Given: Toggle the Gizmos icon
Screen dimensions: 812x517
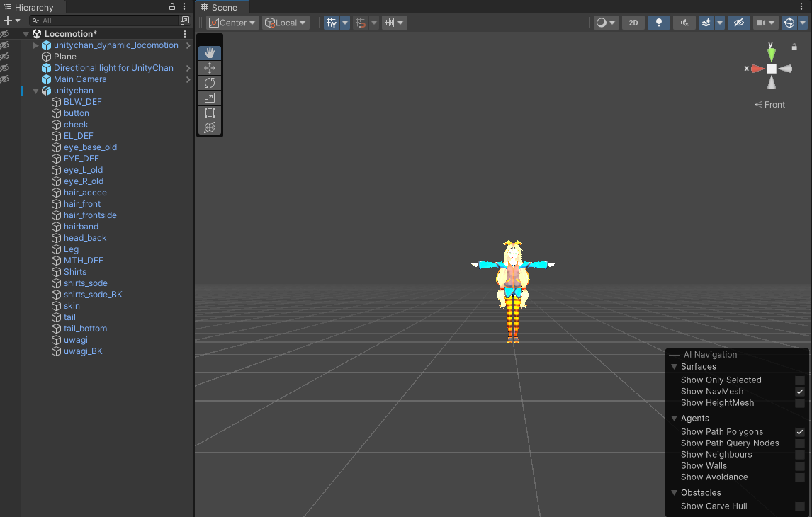Looking at the screenshot, I should coord(789,23).
